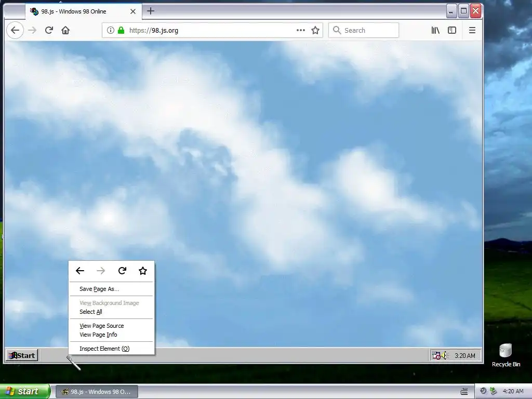
Task: Open the Windows 98 Start button
Action: (22, 355)
